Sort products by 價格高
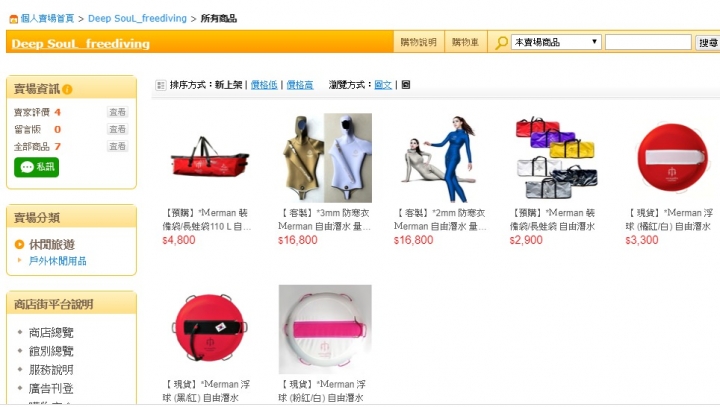 [x=300, y=85]
